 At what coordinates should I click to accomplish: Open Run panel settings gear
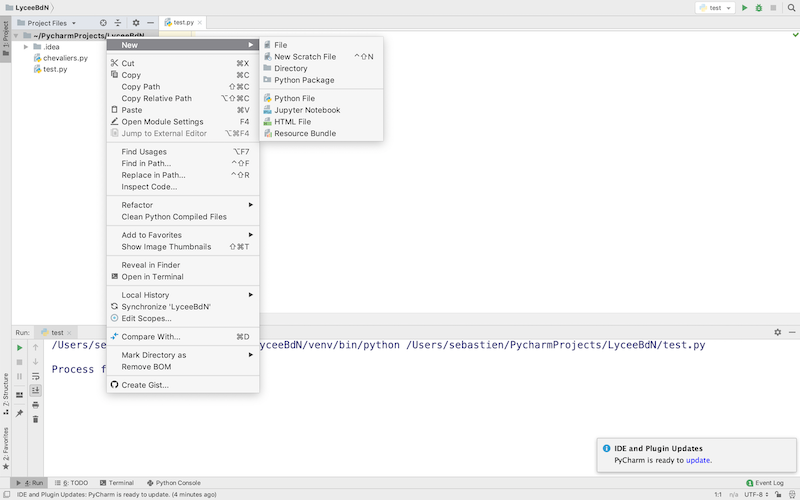tap(778, 332)
